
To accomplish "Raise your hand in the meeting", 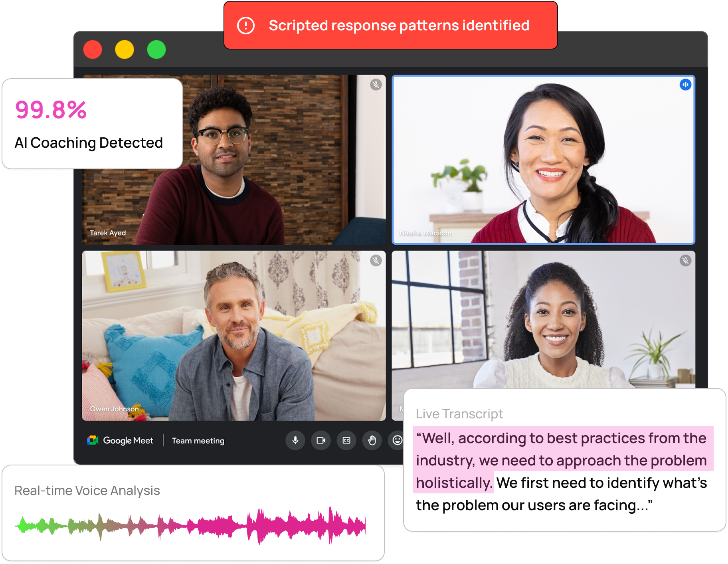I will (x=372, y=440).
